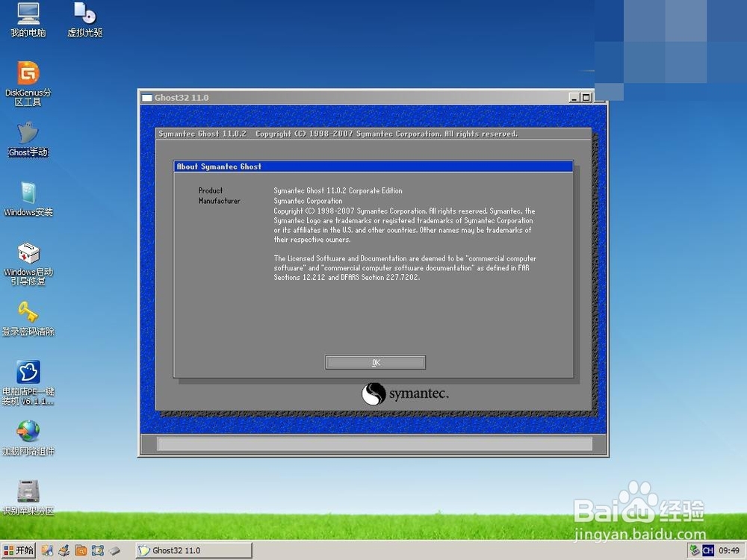Click the CH input language indicator
The image size is (747, 560).
(x=708, y=550)
